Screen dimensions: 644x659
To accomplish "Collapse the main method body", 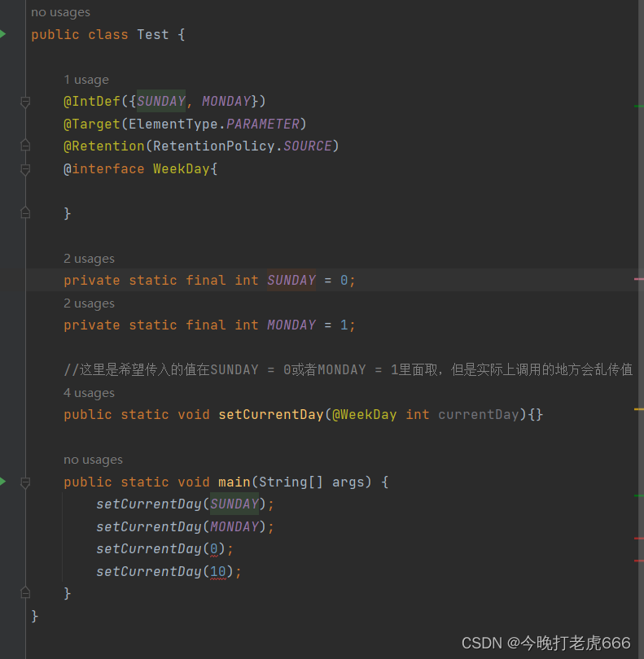I will click(25, 482).
